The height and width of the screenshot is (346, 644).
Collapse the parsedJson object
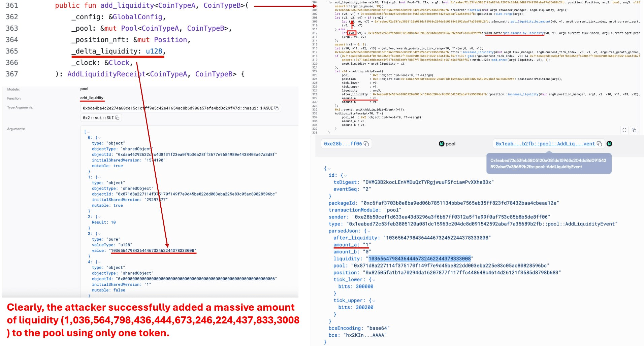[369, 231]
